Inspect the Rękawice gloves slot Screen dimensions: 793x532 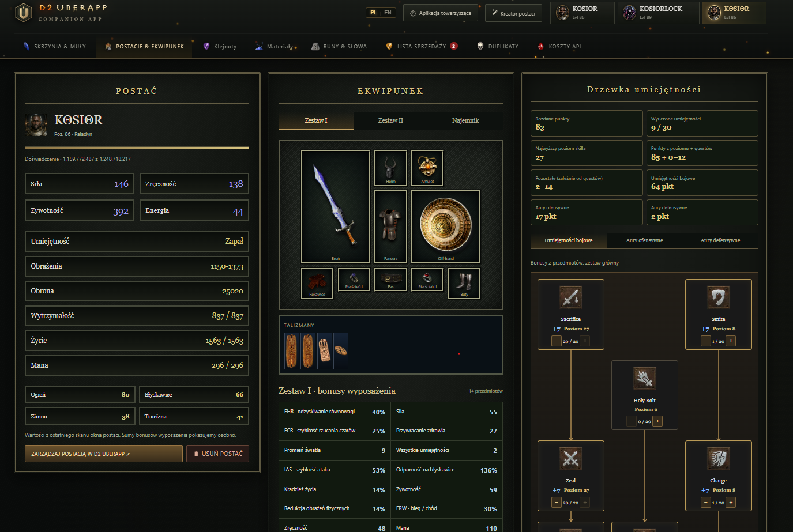coord(317,283)
